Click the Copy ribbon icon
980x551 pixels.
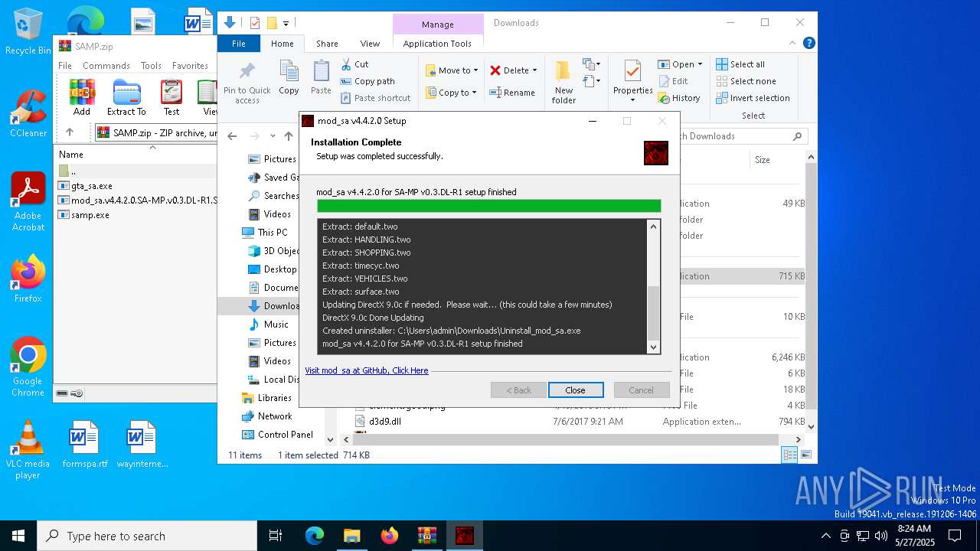[289, 77]
